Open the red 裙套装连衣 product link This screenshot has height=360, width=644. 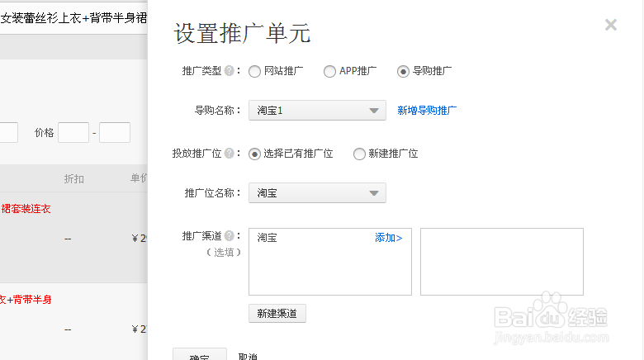26,209
